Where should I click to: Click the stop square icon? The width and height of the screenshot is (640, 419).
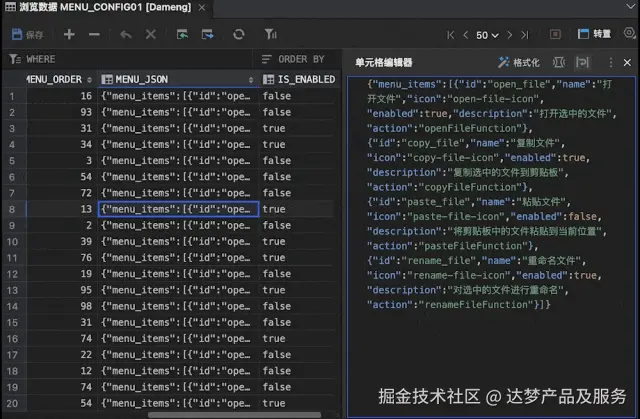coord(555,34)
